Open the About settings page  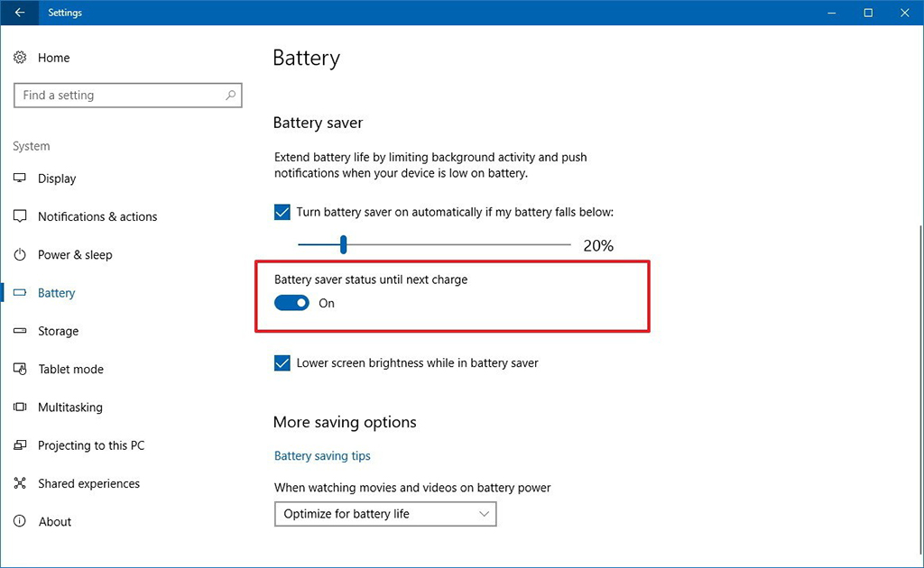(54, 522)
